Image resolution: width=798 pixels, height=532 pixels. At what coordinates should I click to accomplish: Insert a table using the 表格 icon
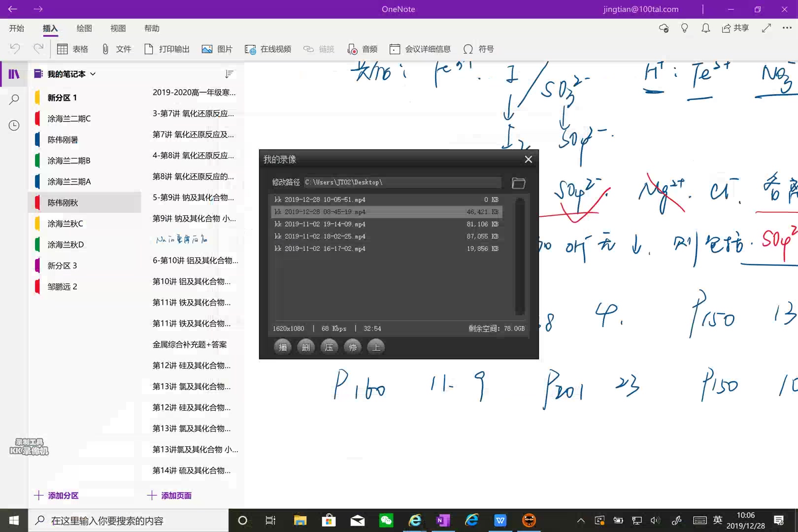tap(63, 49)
